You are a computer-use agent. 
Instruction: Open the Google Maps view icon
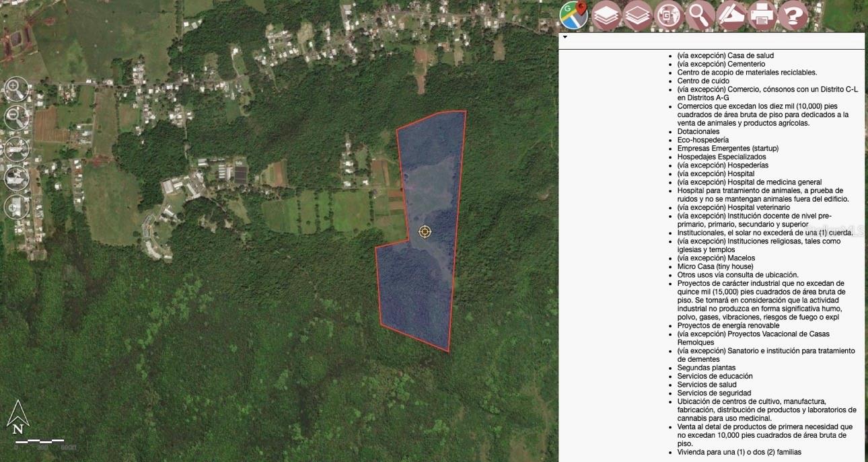point(573,15)
